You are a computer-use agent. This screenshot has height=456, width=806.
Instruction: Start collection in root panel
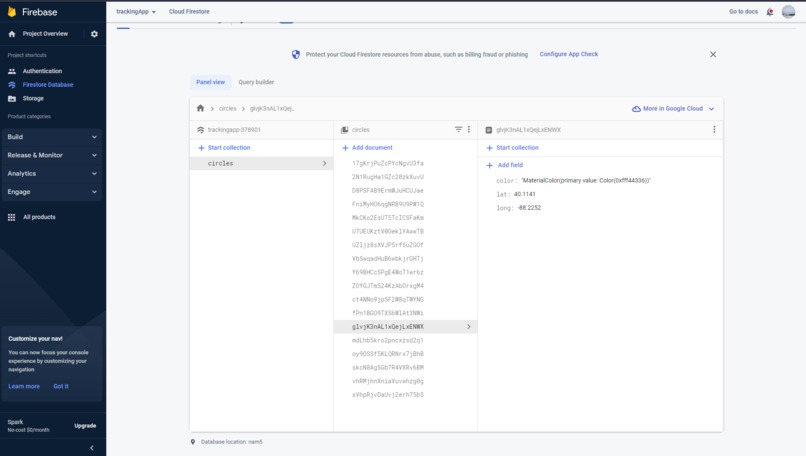[224, 148]
